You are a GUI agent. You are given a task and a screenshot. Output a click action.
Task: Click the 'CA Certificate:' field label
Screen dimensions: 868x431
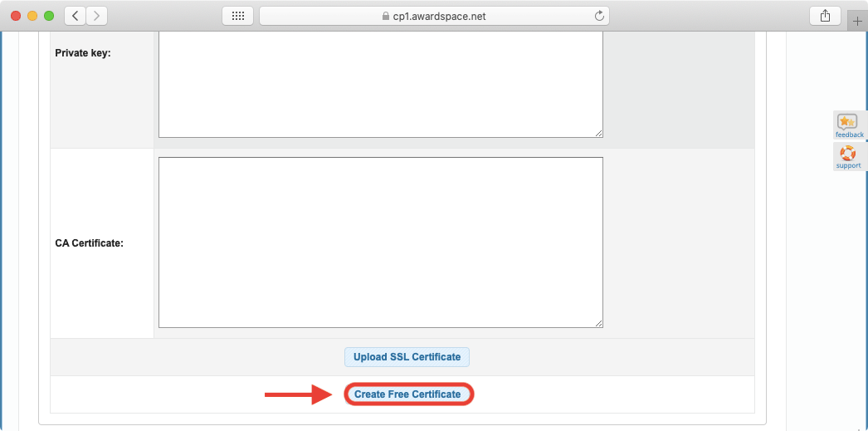89,243
